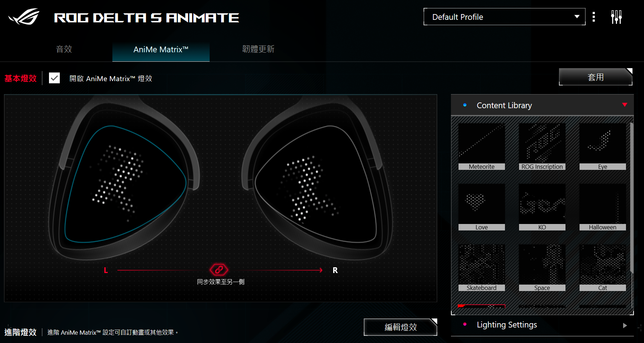Click the 同步效果至另一側 label
The image size is (644, 343).
[221, 282]
